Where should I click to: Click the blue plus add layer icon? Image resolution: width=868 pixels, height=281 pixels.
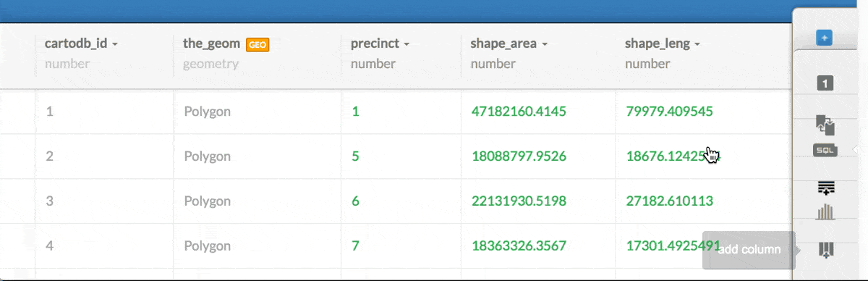coord(825,38)
